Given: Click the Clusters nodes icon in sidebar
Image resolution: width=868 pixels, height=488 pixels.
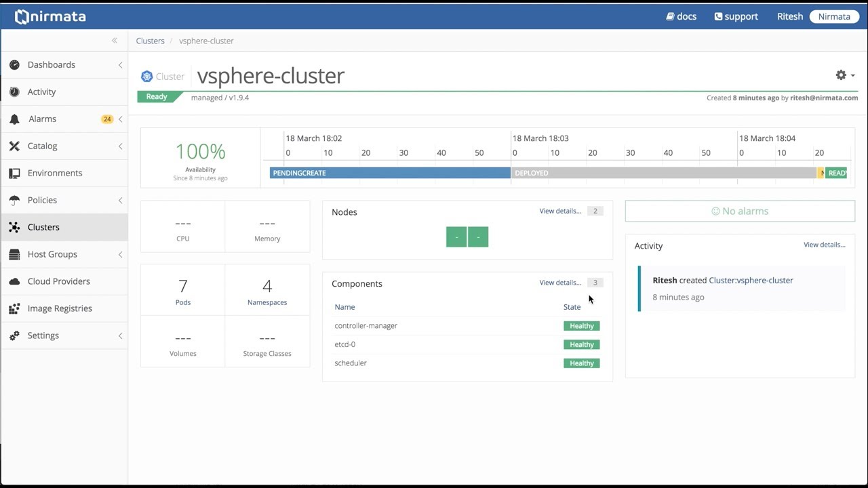Looking at the screenshot, I should pos(14,228).
